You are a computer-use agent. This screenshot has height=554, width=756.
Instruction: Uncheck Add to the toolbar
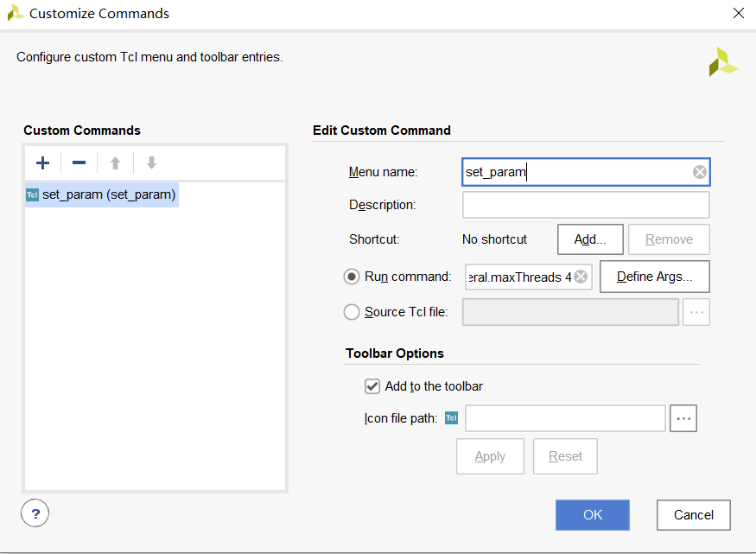[x=372, y=386]
